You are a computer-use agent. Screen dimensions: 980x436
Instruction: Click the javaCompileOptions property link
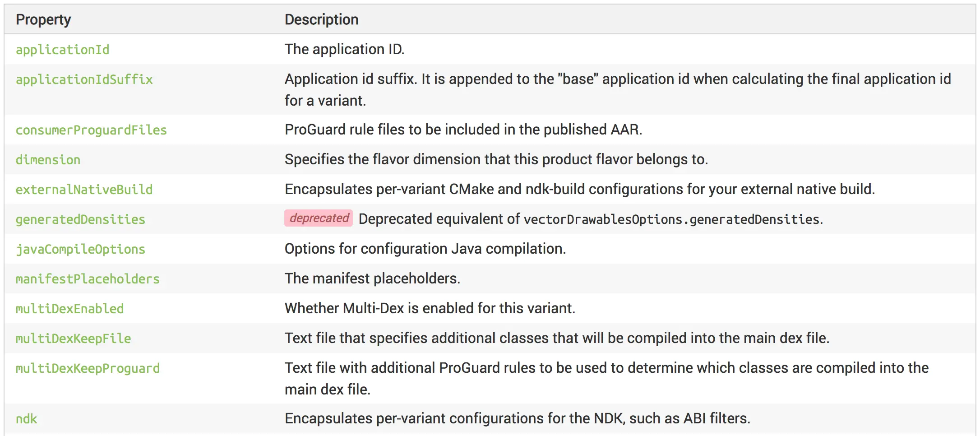[81, 249]
